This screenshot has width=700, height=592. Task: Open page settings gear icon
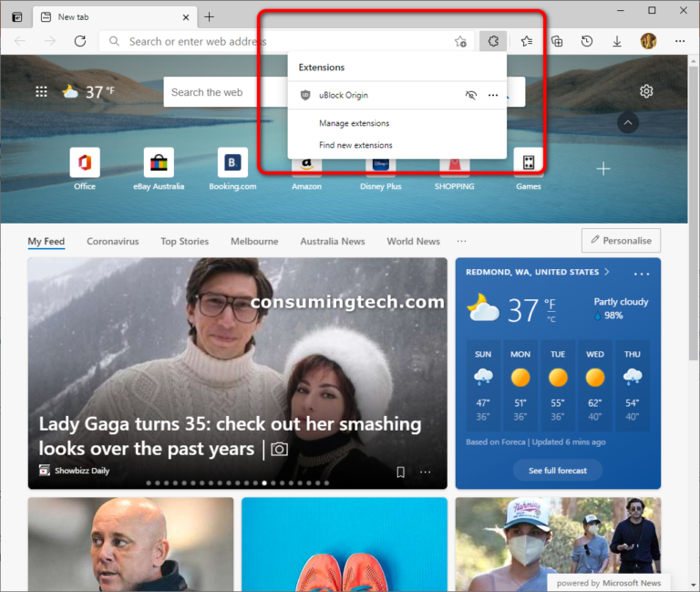646,91
